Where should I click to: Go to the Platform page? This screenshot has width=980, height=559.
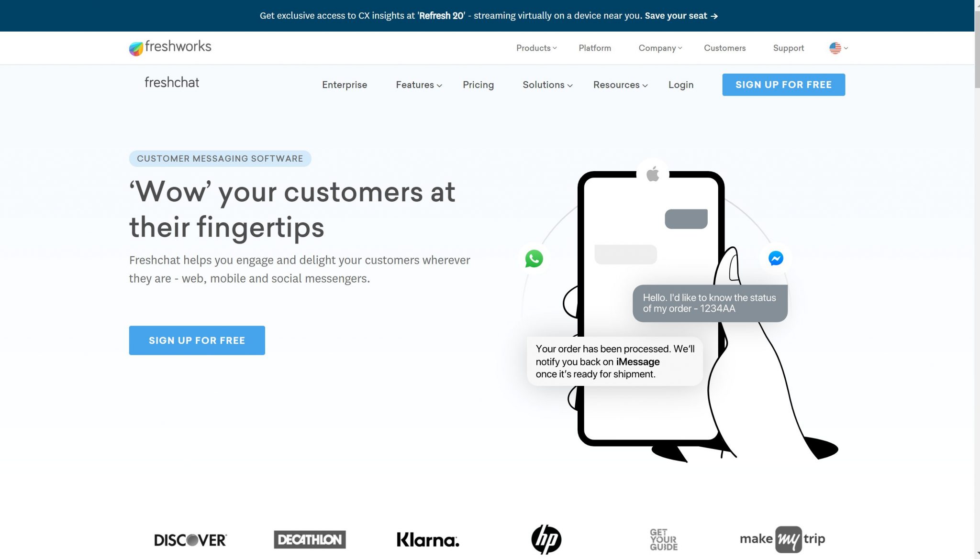[595, 48]
